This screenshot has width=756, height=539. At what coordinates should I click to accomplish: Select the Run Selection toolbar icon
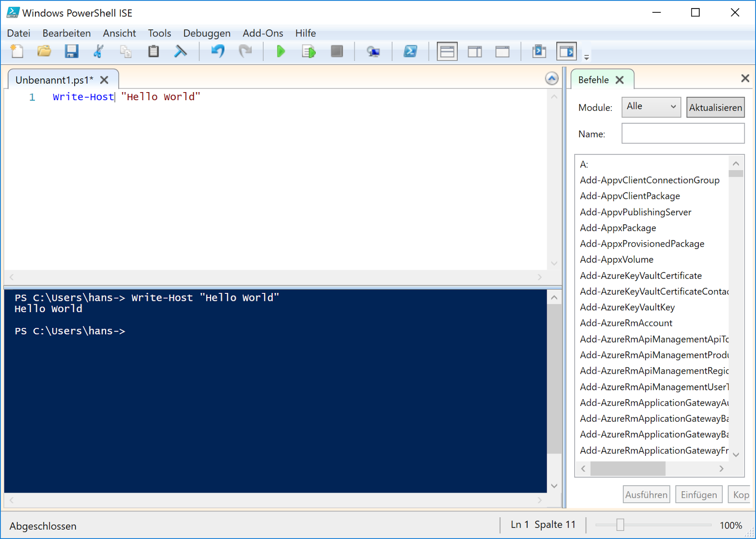pyautogui.click(x=308, y=51)
